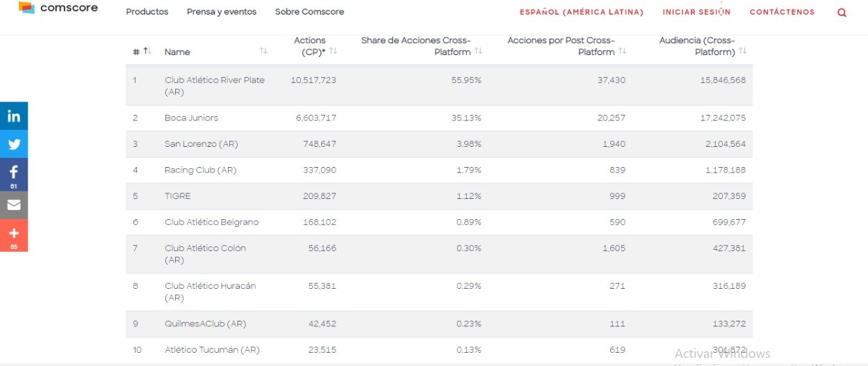Click the Club Atlético Colón (AR) cell
Image resolution: width=868 pixels, height=366 pixels.
[x=205, y=254]
